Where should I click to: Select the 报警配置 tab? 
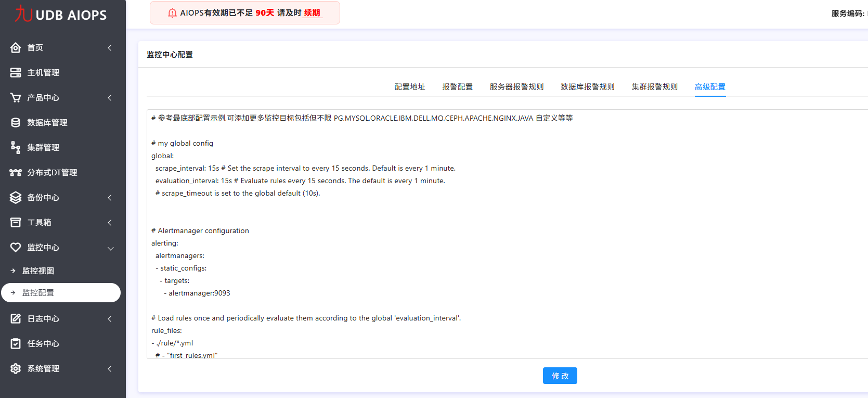[x=457, y=87]
